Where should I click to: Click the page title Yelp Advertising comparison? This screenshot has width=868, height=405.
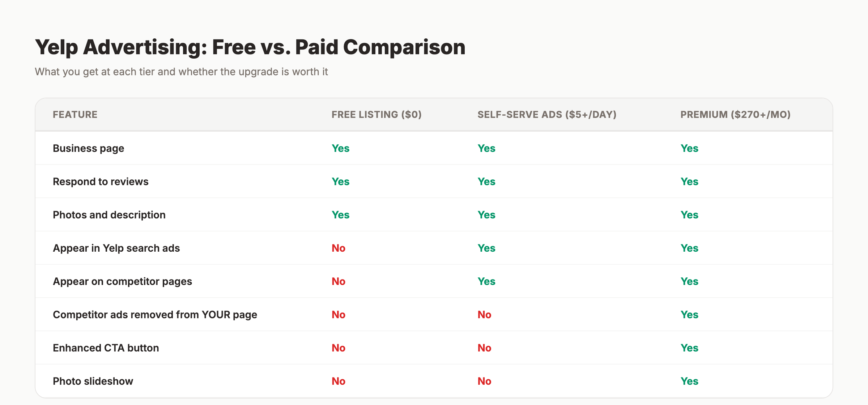coord(250,46)
